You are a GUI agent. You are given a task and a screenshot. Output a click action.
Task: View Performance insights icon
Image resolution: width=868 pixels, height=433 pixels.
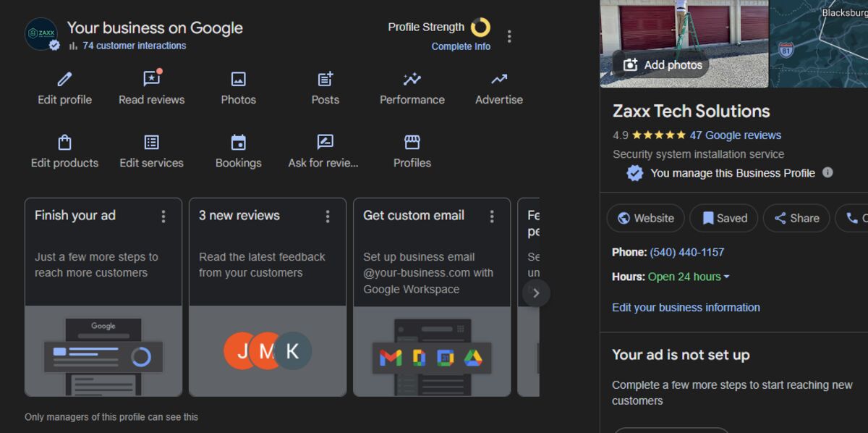412,80
